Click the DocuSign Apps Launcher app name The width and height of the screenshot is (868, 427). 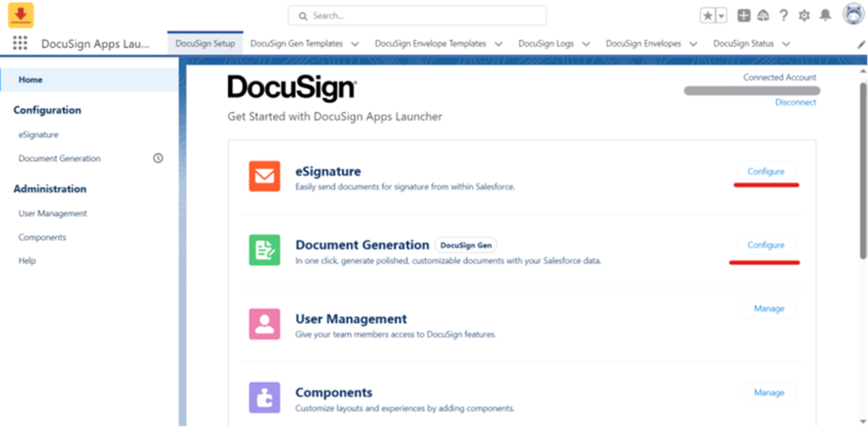pyautogui.click(x=95, y=43)
